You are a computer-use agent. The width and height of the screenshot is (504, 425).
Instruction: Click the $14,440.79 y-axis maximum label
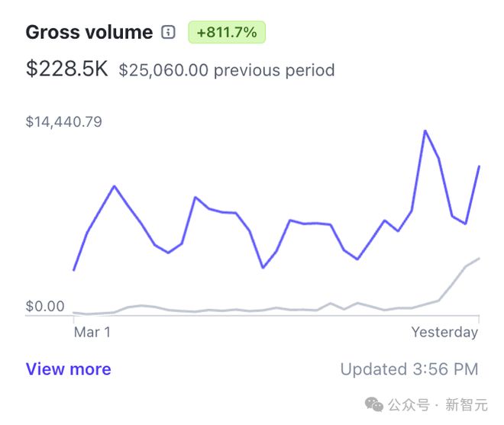[x=64, y=122]
